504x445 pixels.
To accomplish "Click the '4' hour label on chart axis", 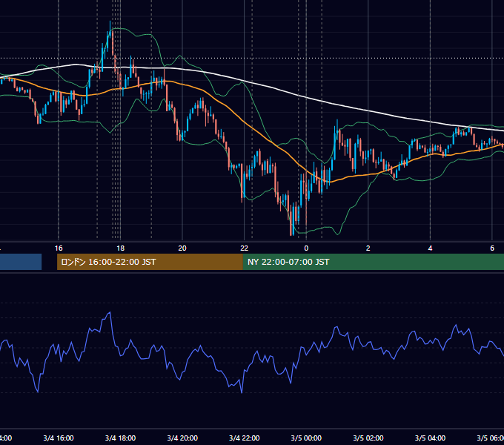I will point(430,248).
